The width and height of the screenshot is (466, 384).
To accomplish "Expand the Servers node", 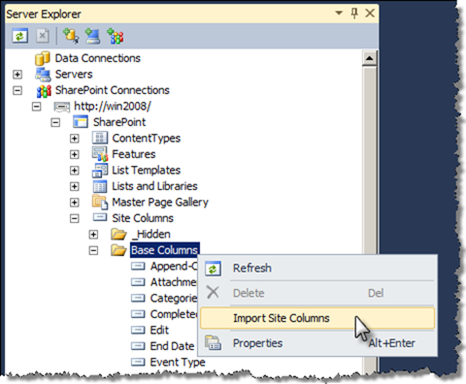I will point(17,74).
